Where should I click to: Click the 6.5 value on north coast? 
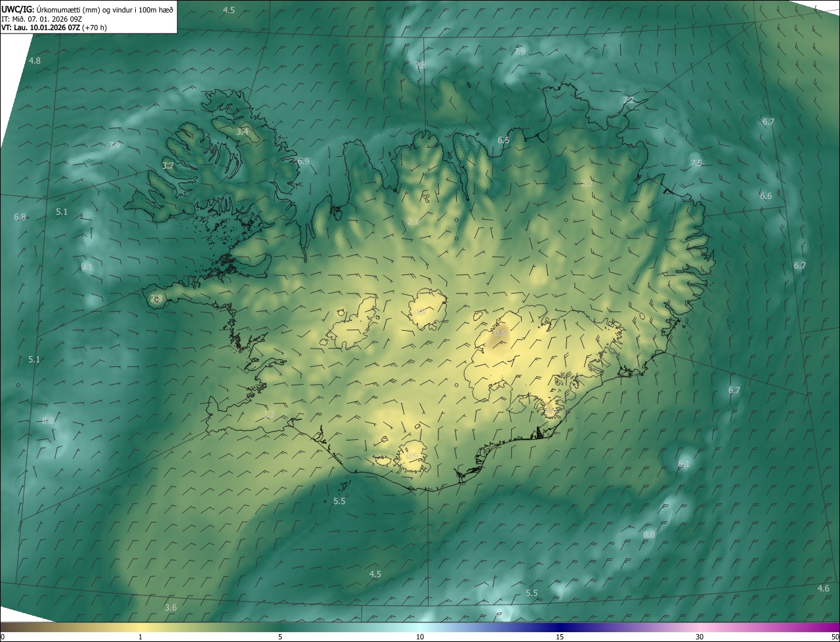pos(503,140)
